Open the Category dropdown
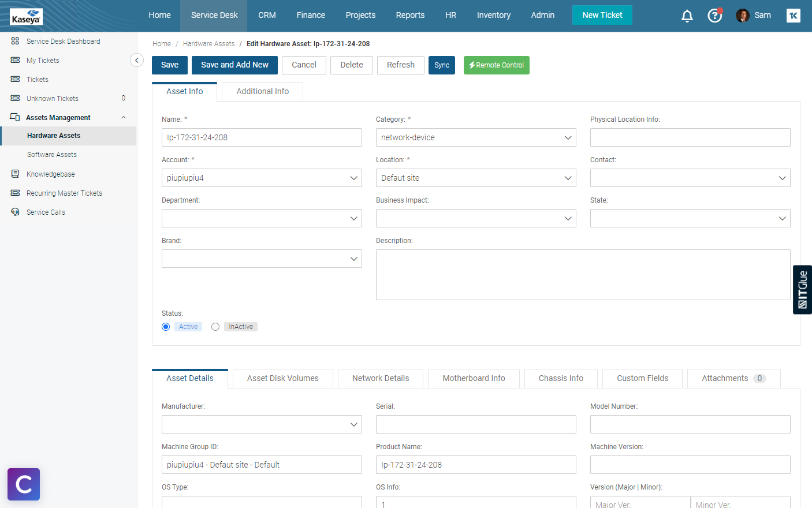The width and height of the screenshot is (812, 508). click(475, 137)
